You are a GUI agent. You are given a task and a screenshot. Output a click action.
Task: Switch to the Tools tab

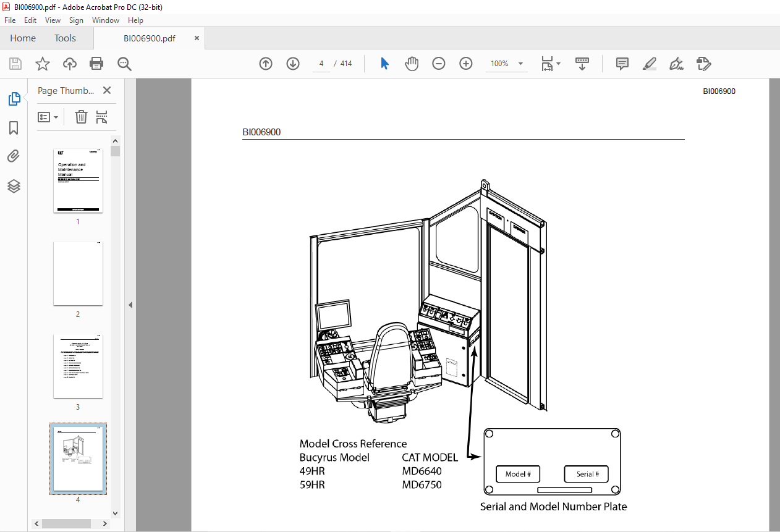pos(65,38)
